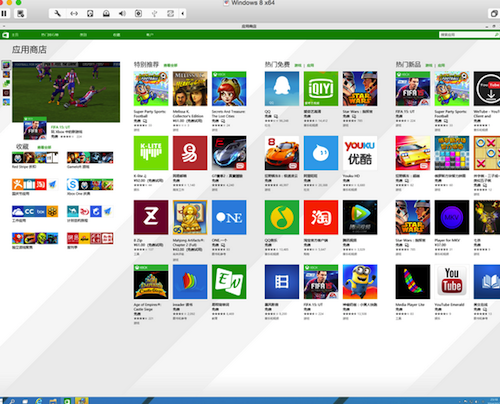Open the large featured football game banner

coord(66,92)
